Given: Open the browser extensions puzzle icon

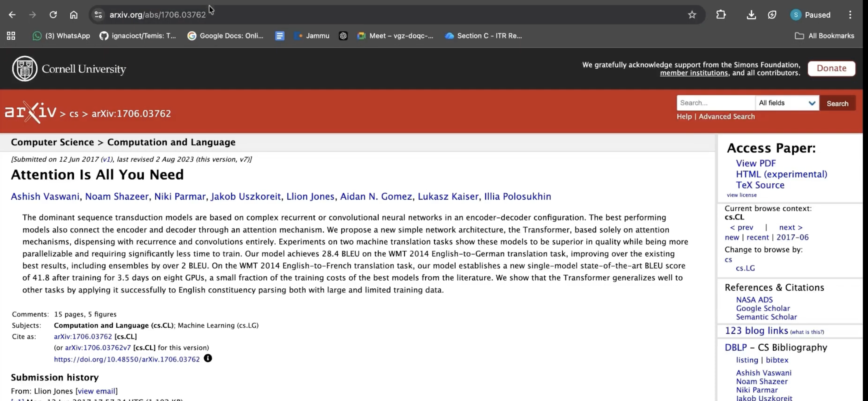Looking at the screenshot, I should (x=721, y=15).
